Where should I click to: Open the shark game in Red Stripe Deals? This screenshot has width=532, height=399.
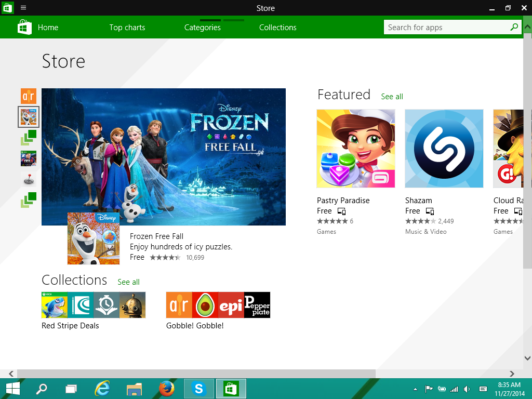pyautogui.click(x=55, y=305)
